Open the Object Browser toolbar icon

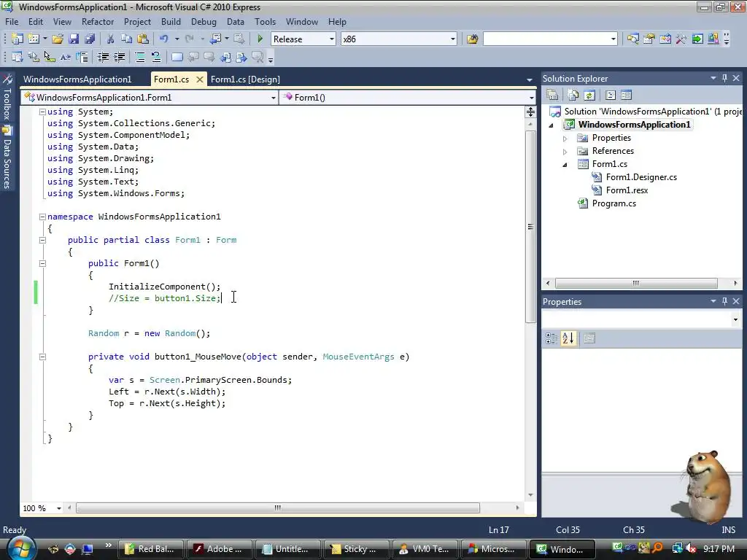[665, 39]
